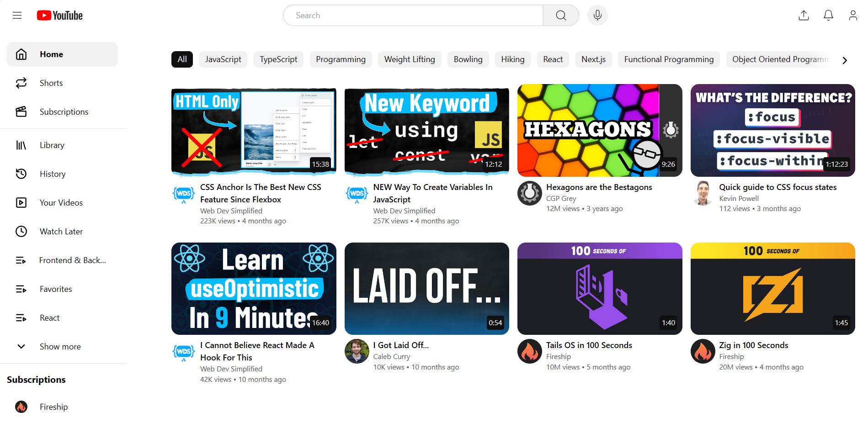Select the Next.js filter chip

[593, 59]
